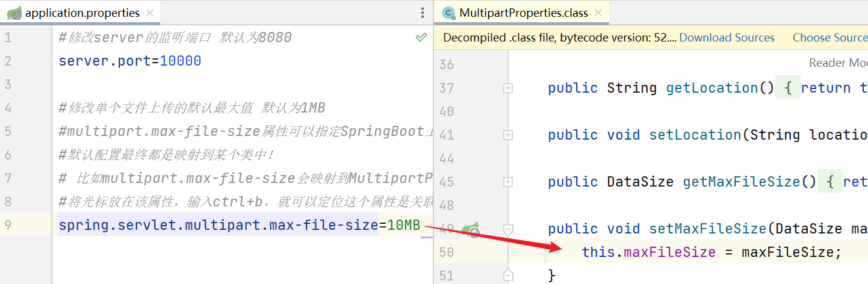Click the 10000 port value
Viewport: 868px width, 284px height.
tap(181, 61)
